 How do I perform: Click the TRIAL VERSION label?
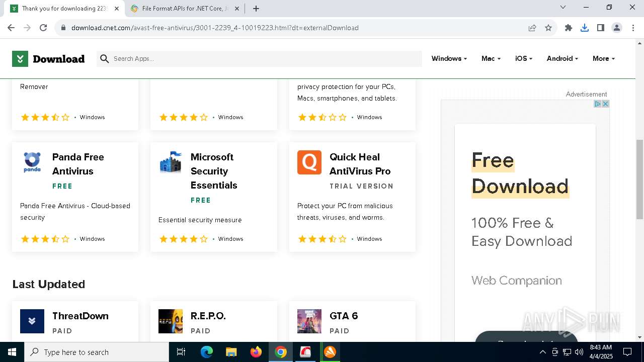click(361, 186)
